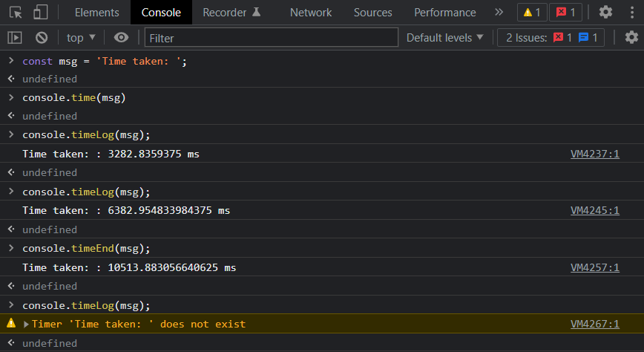Click the warnings counter badge
The width and height of the screenshot is (644, 352).
[532, 13]
